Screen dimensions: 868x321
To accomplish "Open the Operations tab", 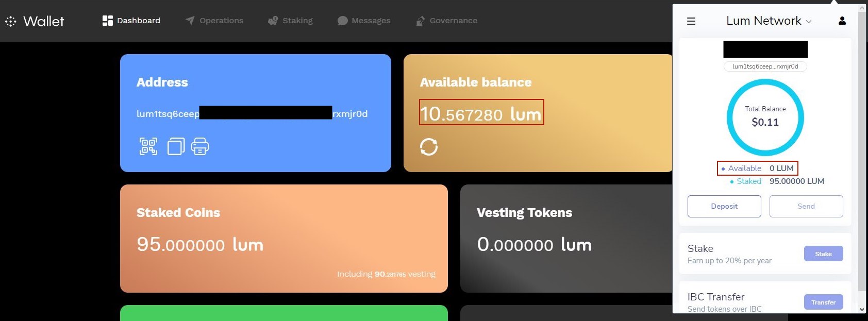I will [214, 21].
